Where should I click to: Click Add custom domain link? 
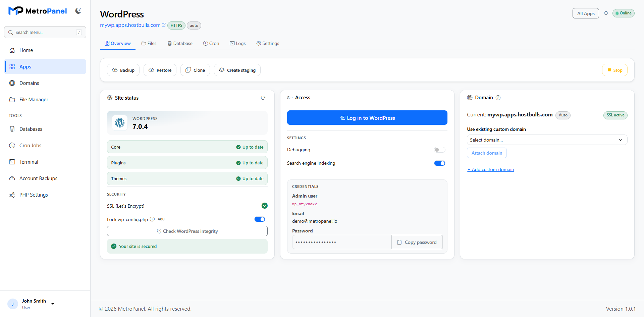pos(491,169)
